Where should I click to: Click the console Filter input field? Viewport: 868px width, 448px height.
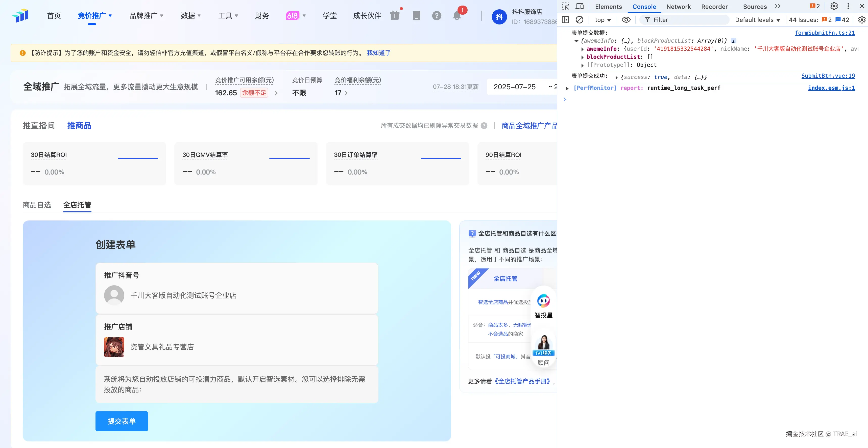(684, 20)
